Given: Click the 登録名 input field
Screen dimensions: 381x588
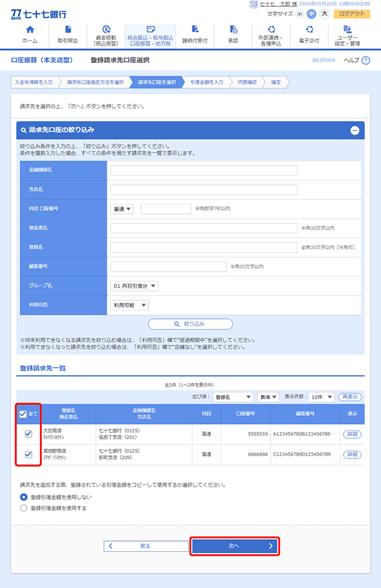Looking at the screenshot, I should click(x=204, y=248).
